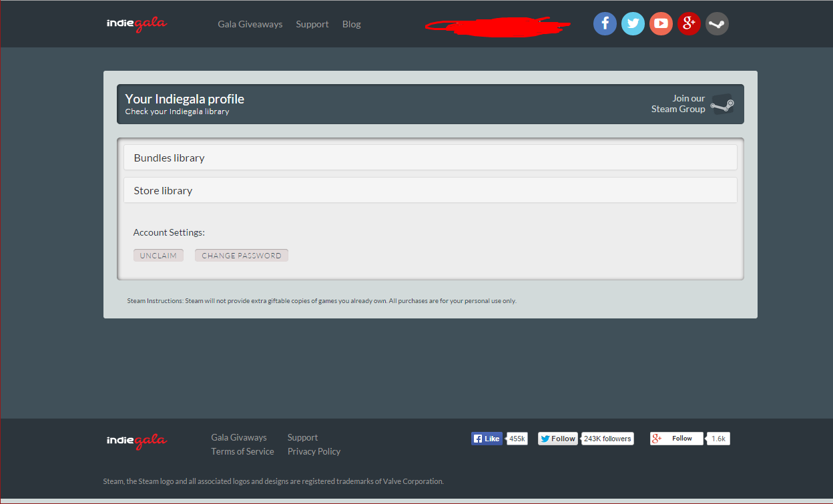
Task: Click the IndieGala logo in header
Action: pyautogui.click(x=137, y=24)
